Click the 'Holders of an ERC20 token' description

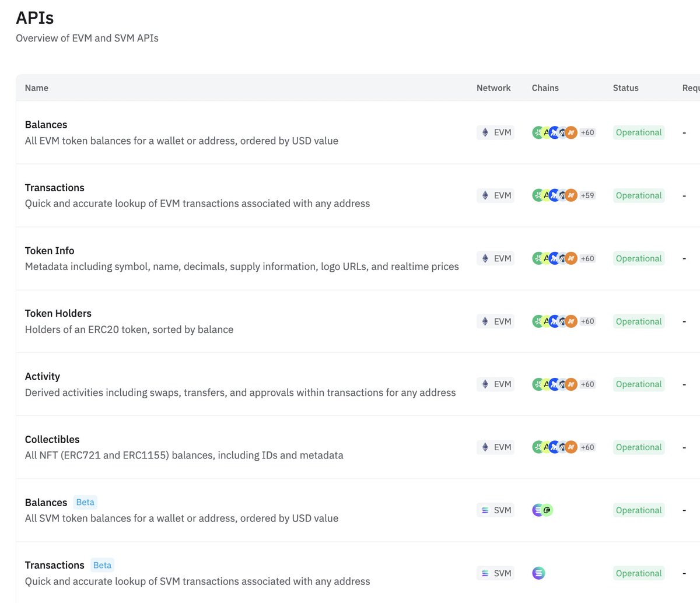[x=129, y=330]
